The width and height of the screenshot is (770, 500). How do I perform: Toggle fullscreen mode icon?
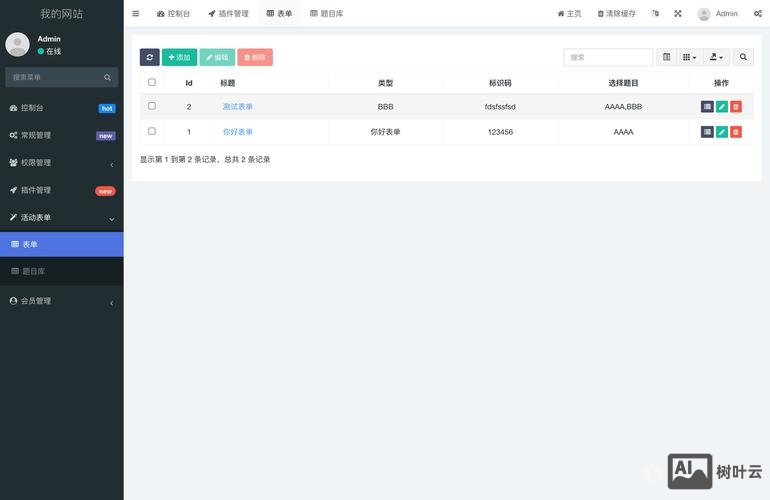click(678, 14)
